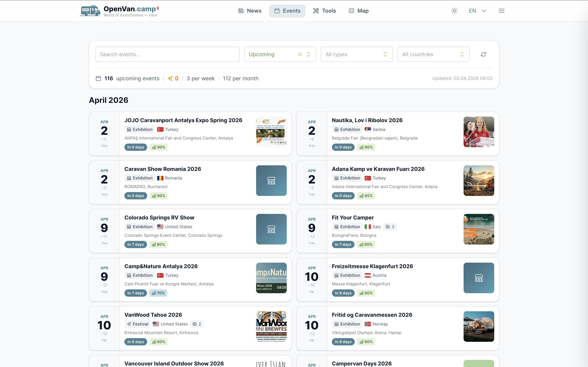Click the refresh filters icon
Viewport: 588px width, 367px height.
point(483,54)
